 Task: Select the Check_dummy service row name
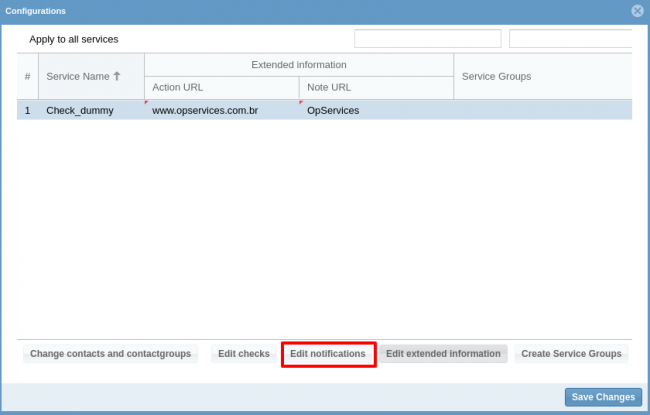[x=80, y=110]
